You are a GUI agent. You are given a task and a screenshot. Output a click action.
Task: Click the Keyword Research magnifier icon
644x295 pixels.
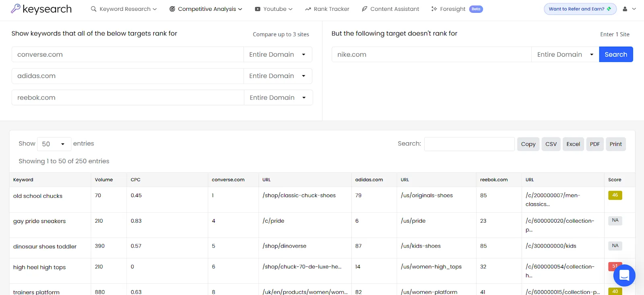tap(93, 9)
